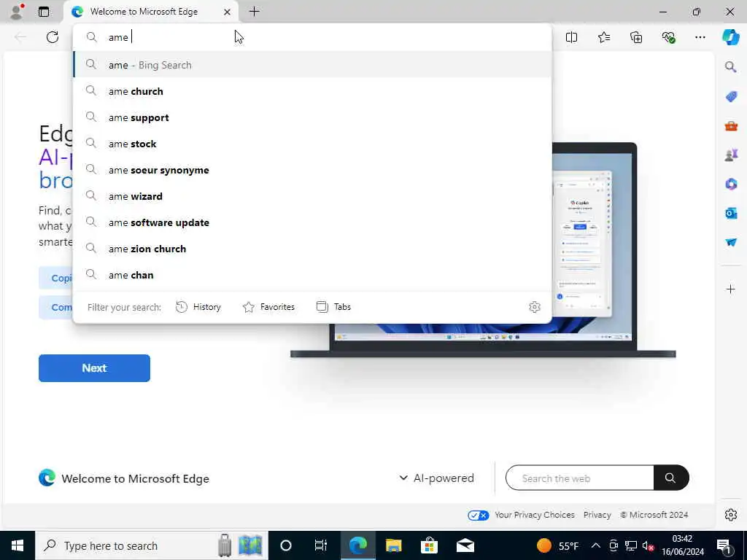Open sidebar Search icon

point(731,66)
